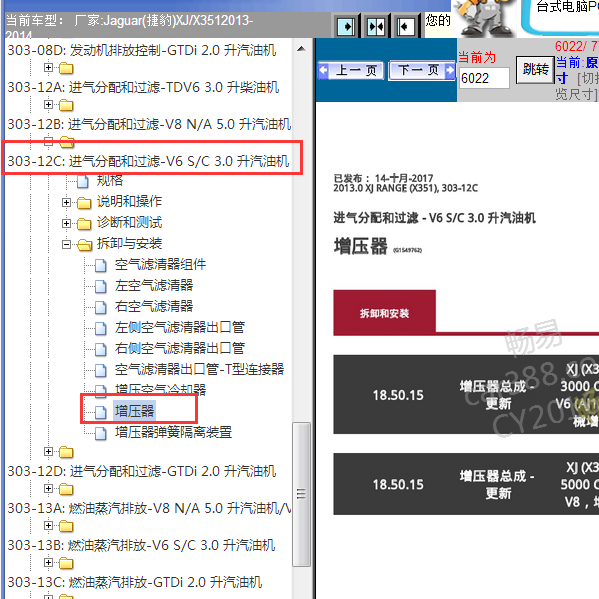Open the 空气滤清器组件 document
The width and height of the screenshot is (599, 599).
(160, 264)
